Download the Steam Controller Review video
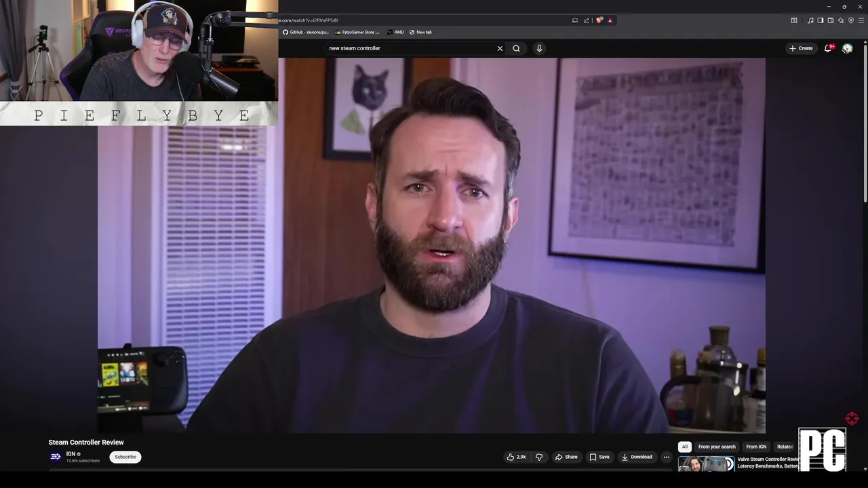This screenshot has width=868, height=488. [x=637, y=457]
